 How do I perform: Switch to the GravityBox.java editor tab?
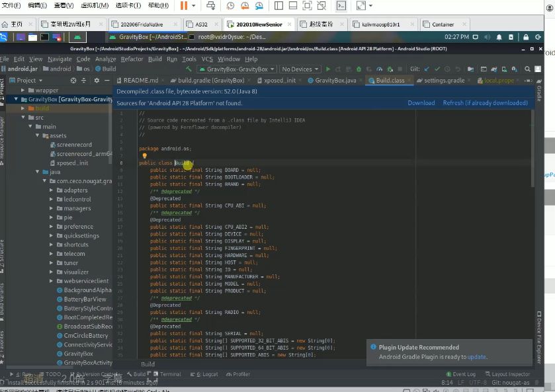335,80
